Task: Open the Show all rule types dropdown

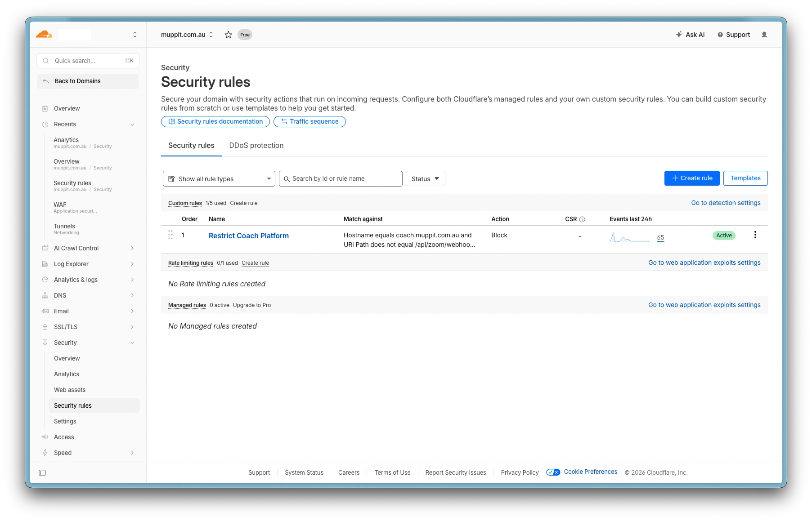Action: [x=219, y=179]
